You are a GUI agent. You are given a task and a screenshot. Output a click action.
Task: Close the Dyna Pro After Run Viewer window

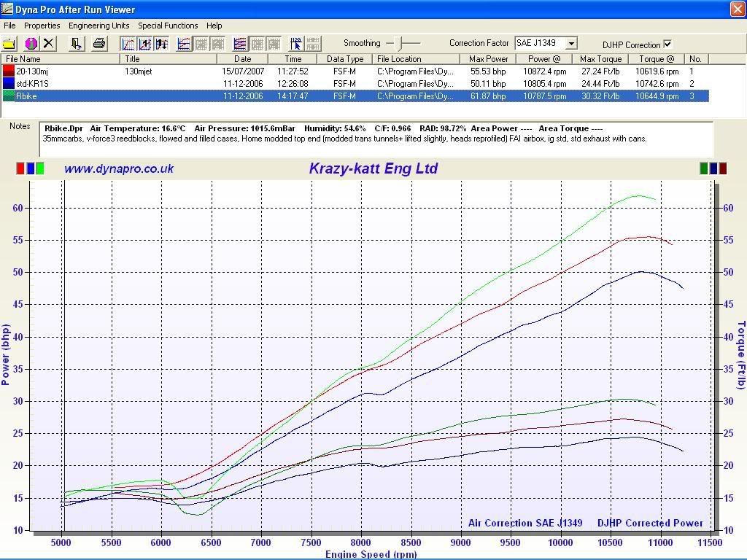tap(738, 9)
